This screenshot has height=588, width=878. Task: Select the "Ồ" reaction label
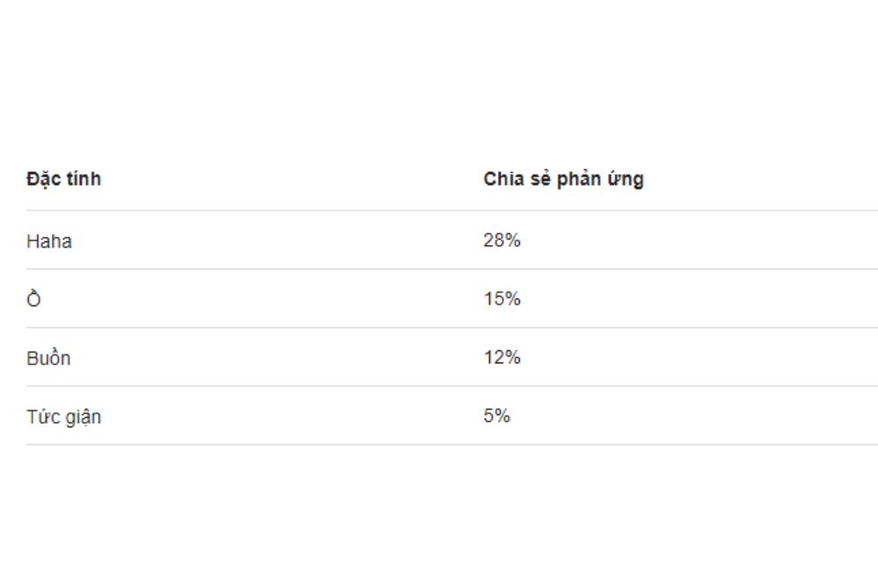pos(34,299)
